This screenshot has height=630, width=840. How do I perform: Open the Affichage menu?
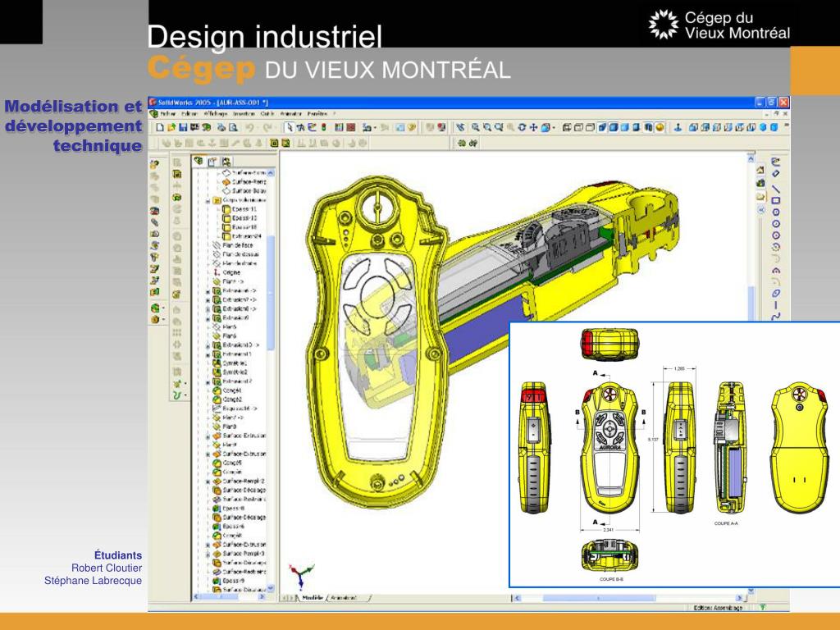click(x=216, y=113)
